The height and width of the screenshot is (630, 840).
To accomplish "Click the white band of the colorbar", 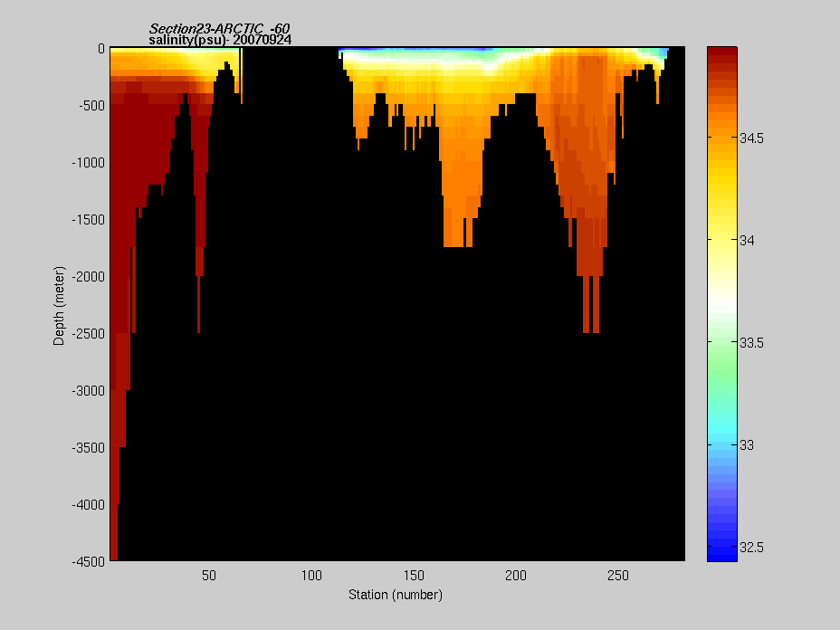I will click(722, 306).
